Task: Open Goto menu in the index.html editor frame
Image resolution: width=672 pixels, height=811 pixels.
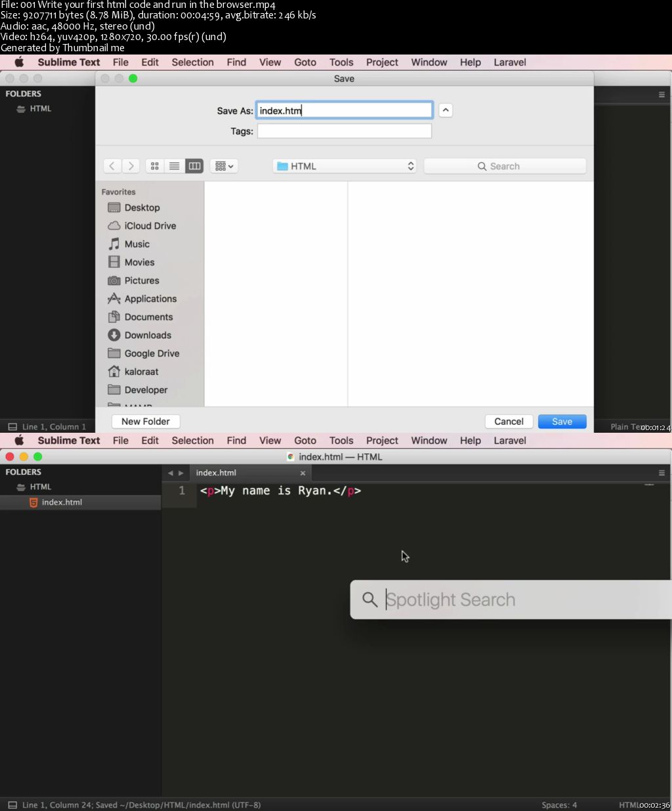Action: [305, 441]
